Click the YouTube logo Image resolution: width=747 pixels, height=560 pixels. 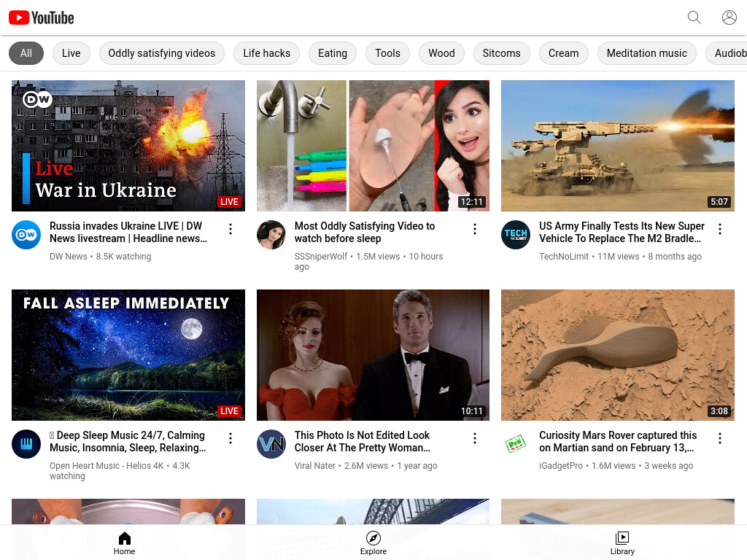(42, 17)
